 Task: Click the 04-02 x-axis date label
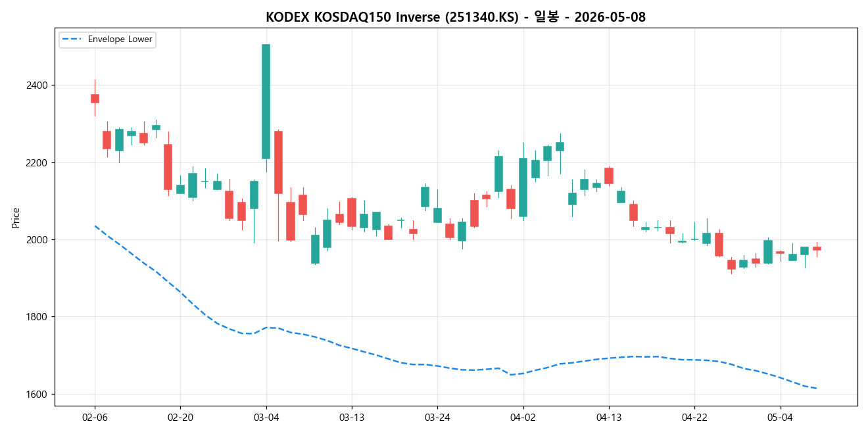523,418
